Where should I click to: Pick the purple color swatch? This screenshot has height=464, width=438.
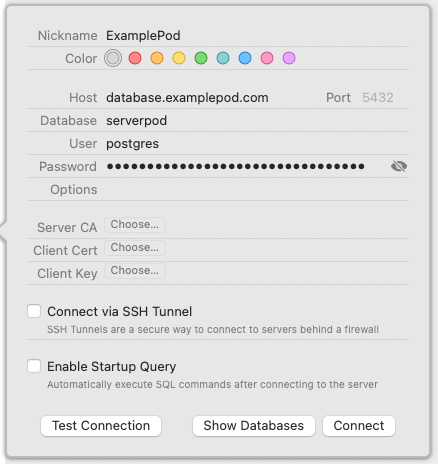[x=289, y=58]
